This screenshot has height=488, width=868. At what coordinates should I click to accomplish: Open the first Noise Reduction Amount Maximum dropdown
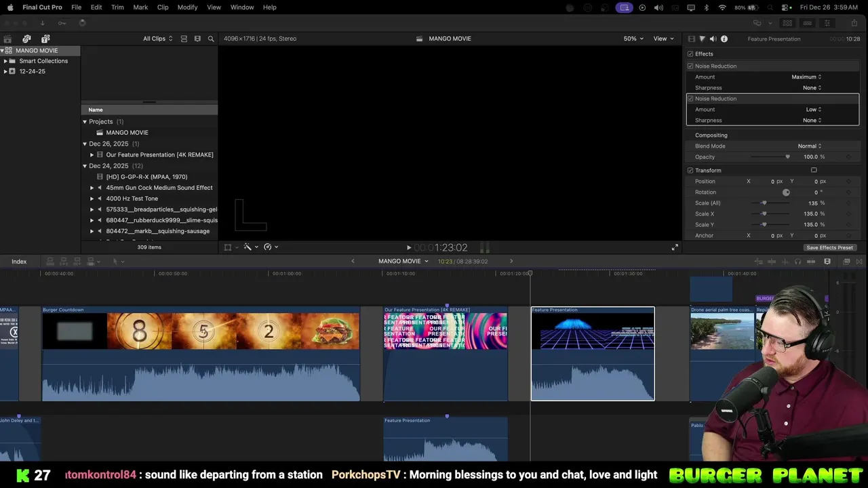(x=806, y=77)
